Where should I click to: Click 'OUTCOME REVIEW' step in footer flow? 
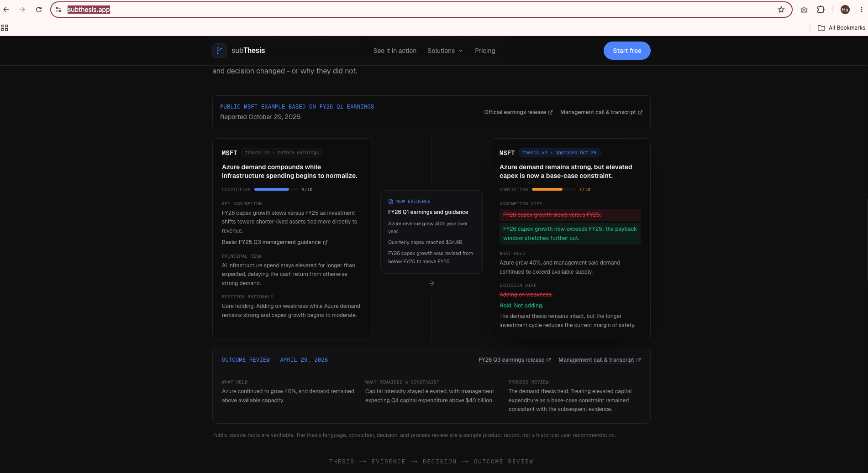[x=503, y=462]
